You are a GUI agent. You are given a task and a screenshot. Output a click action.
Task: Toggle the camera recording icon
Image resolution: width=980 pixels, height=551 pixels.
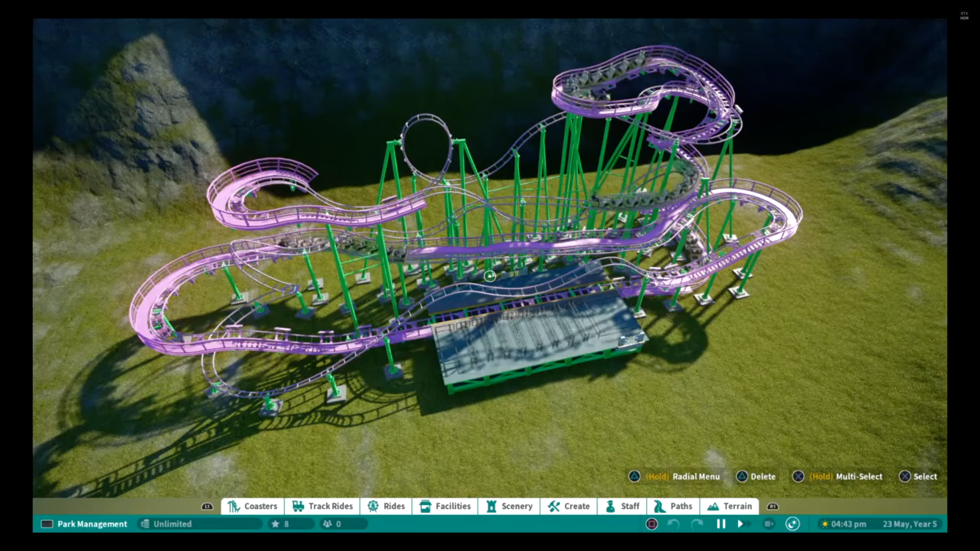pos(769,524)
